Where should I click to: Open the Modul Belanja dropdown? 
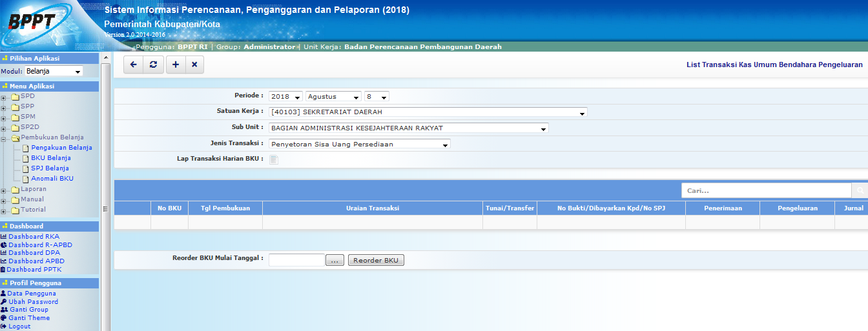(x=54, y=72)
